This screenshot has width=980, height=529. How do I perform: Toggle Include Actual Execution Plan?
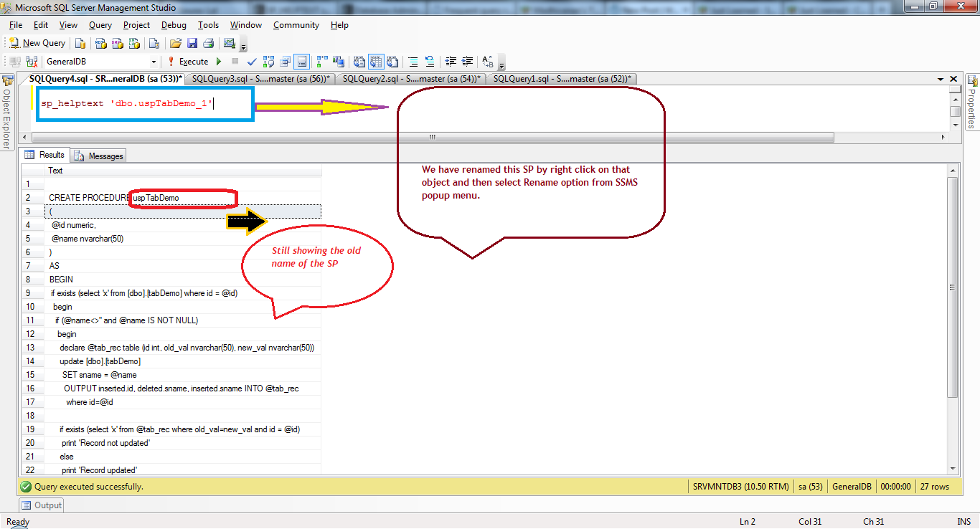pyautogui.click(x=322, y=62)
